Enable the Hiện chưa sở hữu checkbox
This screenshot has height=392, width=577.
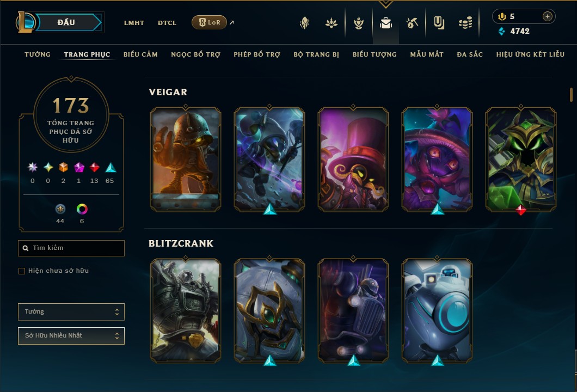22,271
